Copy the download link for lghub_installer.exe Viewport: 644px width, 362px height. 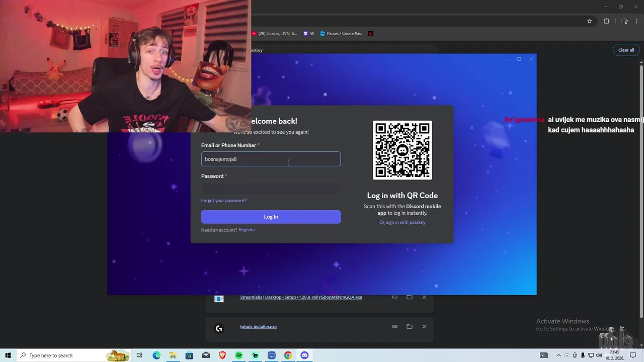pos(394,326)
